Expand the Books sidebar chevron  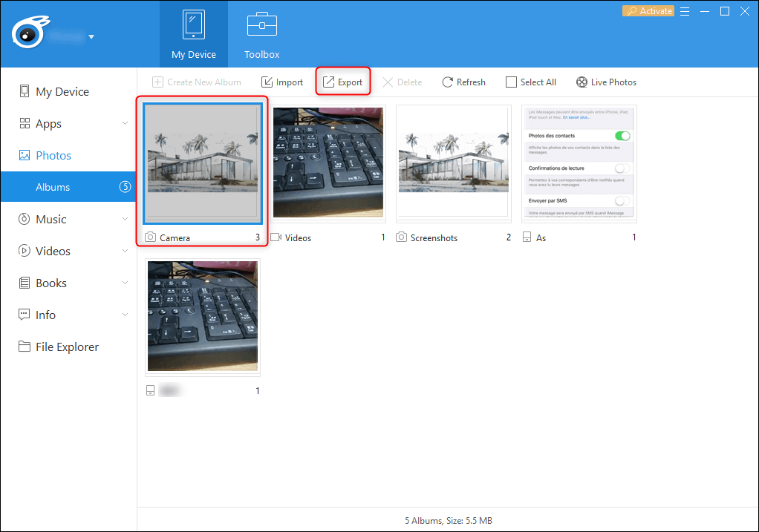[125, 283]
